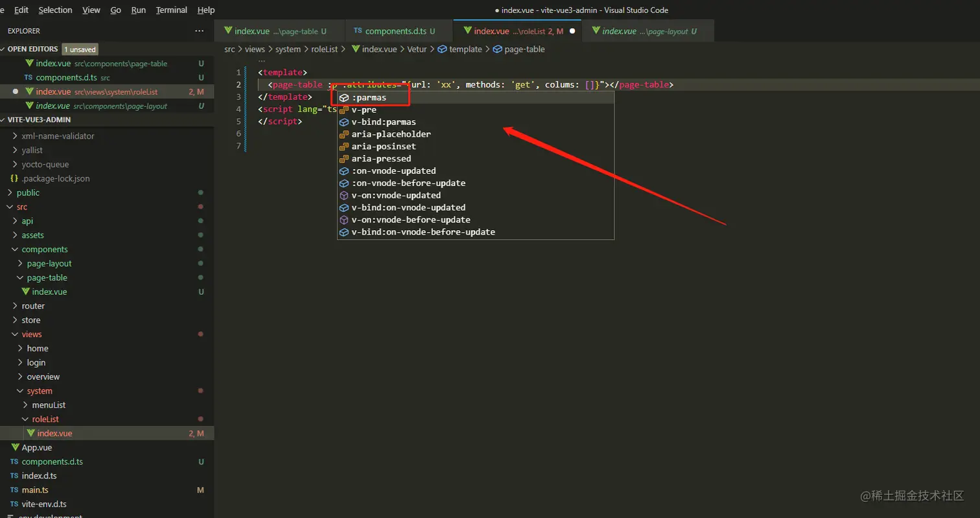Click the icon beside aria-placeholder suggestion
Screen dimensions: 980x518
pyautogui.click(x=345, y=134)
